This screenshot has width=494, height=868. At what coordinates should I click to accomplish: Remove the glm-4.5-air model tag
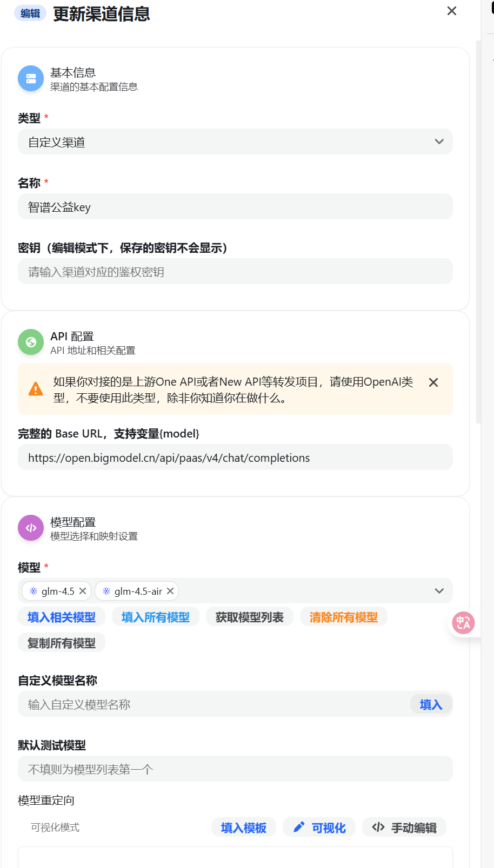(170, 591)
